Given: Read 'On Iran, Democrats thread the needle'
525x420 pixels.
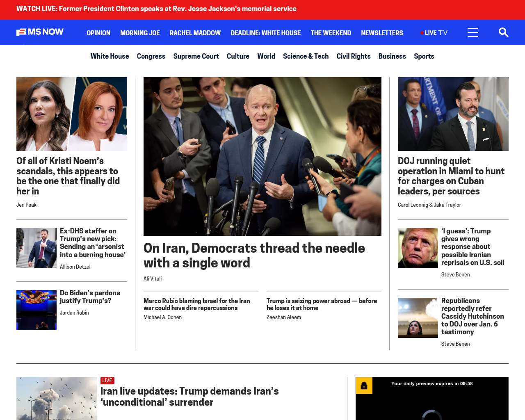Looking at the screenshot, I should 254,256.
